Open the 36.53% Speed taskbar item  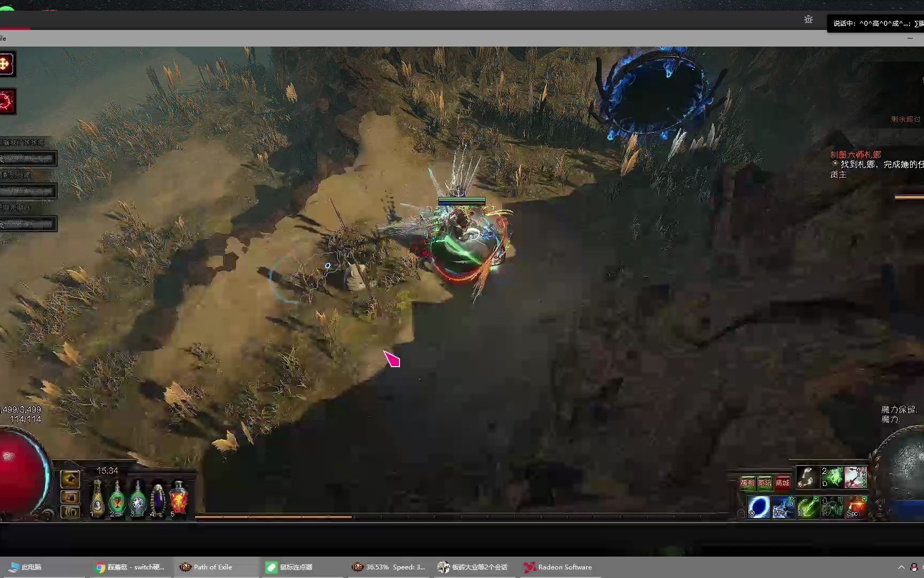click(389, 567)
